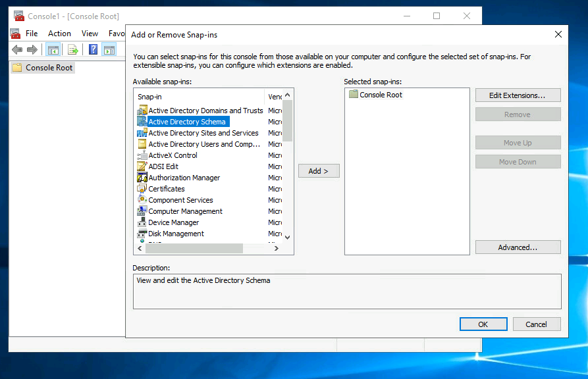Viewport: 588px width, 379px height.
Task: Select Disk Management row text
Action: pos(176,234)
